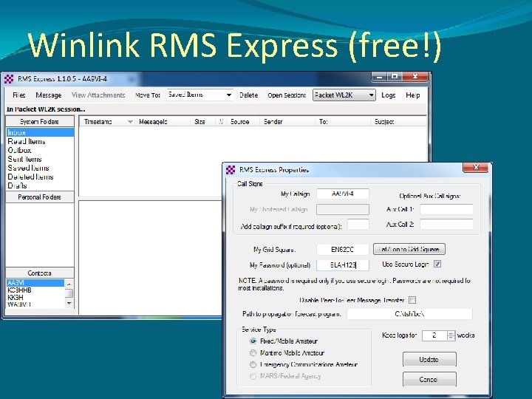This screenshot has width=532, height=399.
Task: Click the callsign suffix input field
Action: point(358,225)
